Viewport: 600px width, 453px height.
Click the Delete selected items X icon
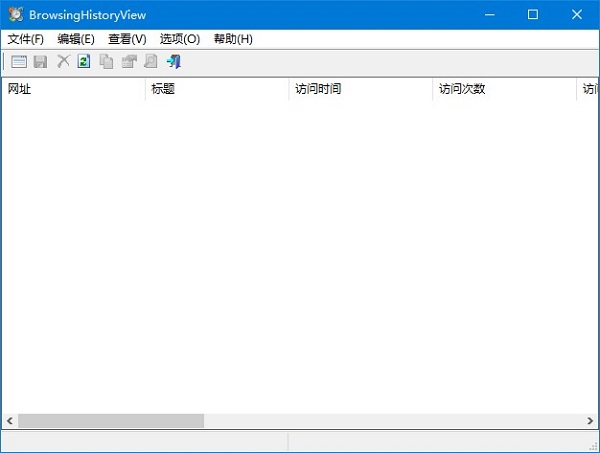pyautogui.click(x=64, y=61)
